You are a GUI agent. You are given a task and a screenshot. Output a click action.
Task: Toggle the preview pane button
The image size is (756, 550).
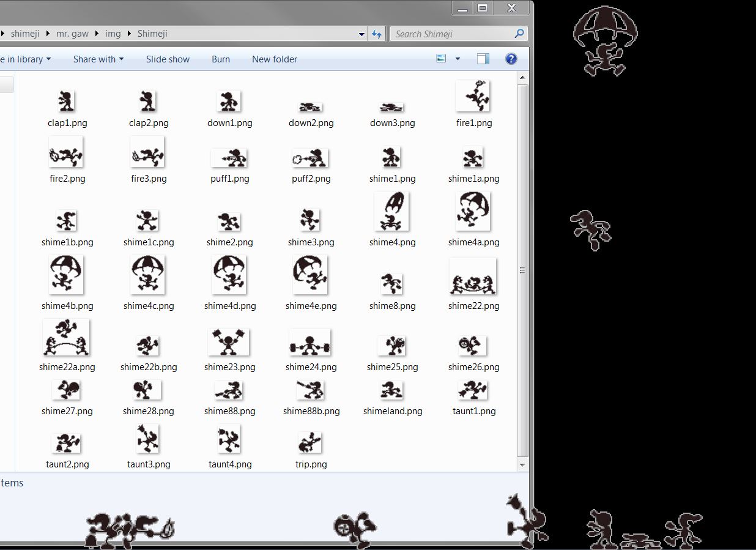tap(483, 59)
